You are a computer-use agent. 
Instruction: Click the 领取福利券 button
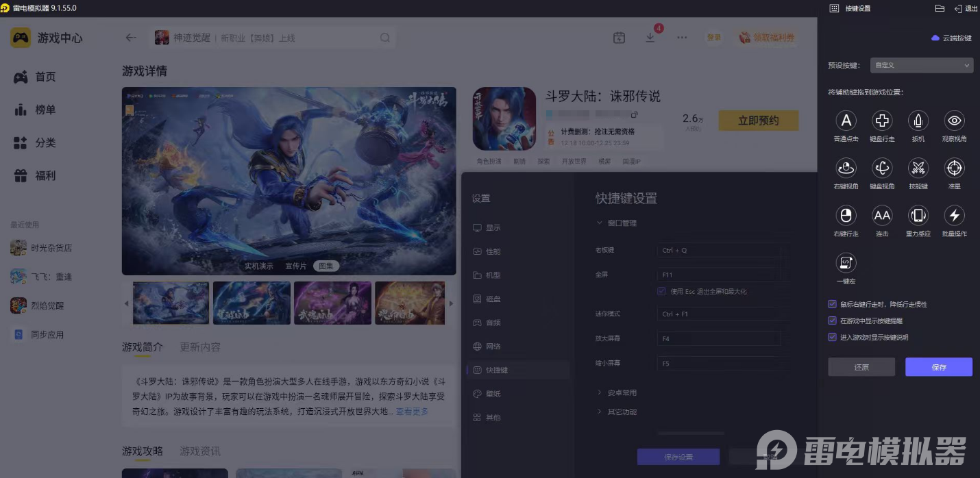coord(767,38)
